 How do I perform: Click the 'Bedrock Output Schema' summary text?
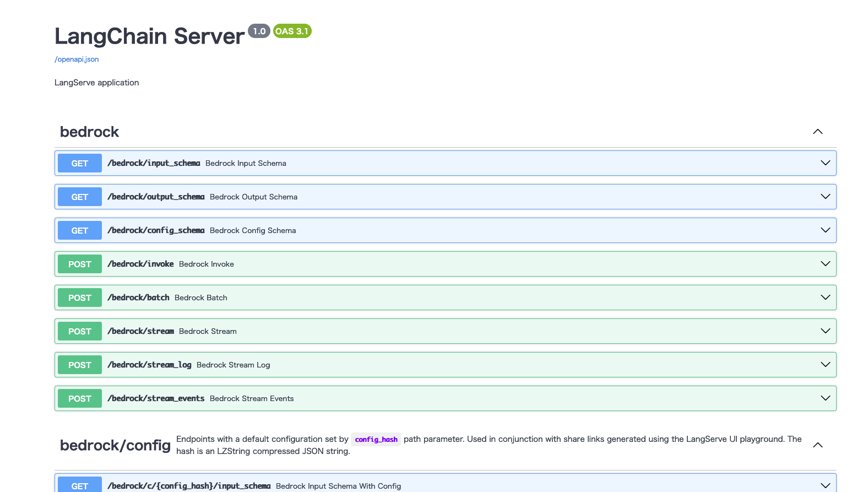(253, 197)
